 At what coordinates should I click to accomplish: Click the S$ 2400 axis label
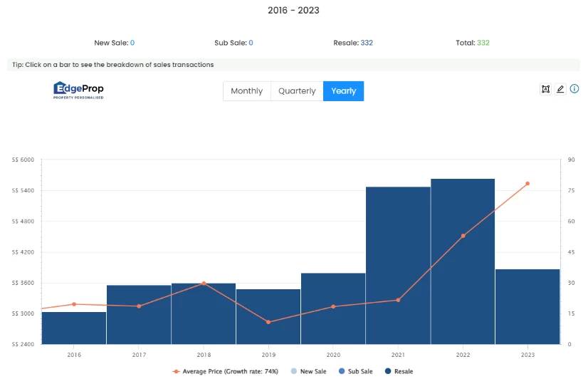click(x=23, y=344)
